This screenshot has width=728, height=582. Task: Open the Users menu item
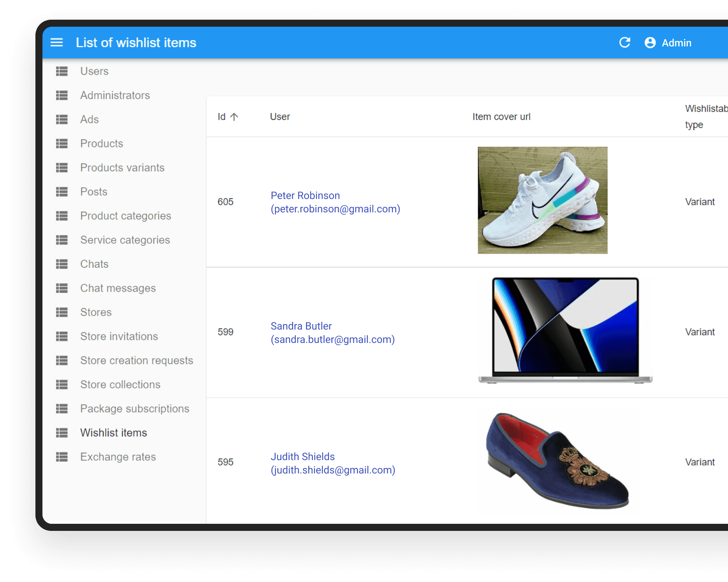tap(94, 71)
